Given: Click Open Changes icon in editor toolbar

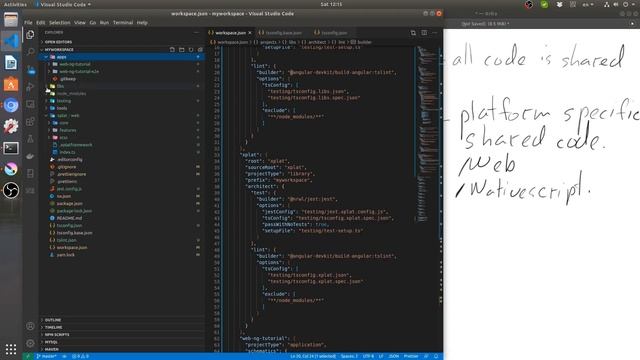Looking at the screenshot, I should pos(413,33).
